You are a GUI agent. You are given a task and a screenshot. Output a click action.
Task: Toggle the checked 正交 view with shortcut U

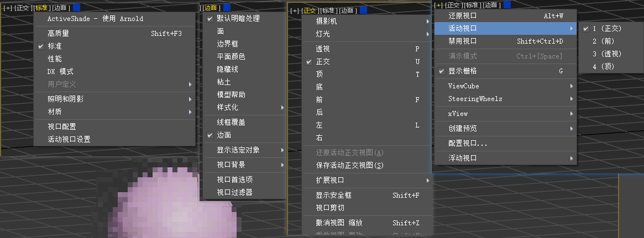(366, 61)
